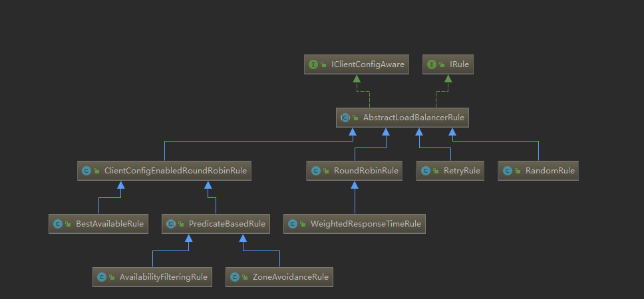Image resolution: width=644 pixels, height=299 pixels.
Task: Click the green lock icon on ClientConfigEnabledRoundRobinRule
Action: [x=96, y=171]
